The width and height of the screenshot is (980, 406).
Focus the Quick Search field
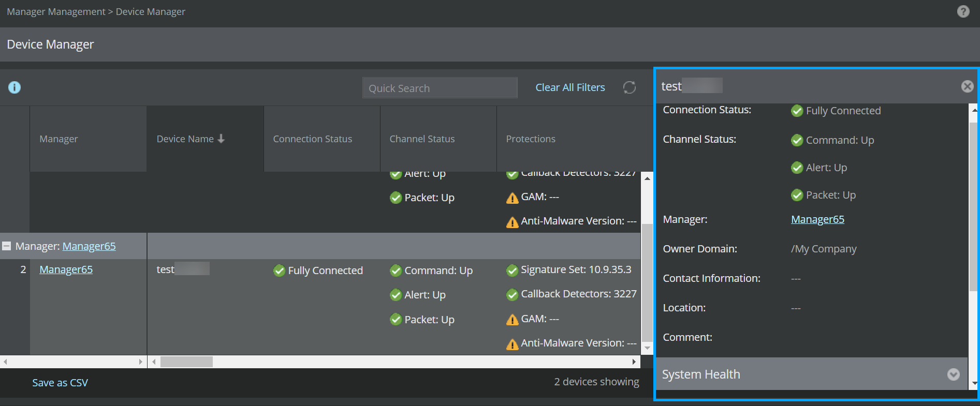click(440, 88)
